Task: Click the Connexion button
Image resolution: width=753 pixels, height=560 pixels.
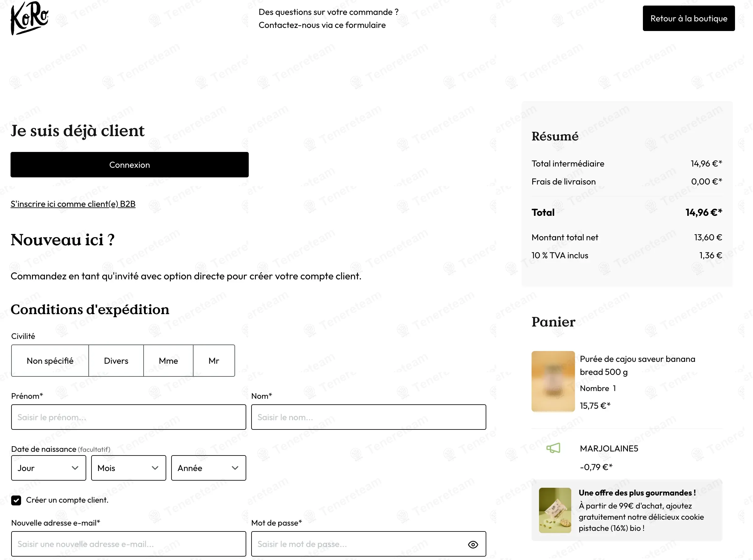Action: coord(130,165)
